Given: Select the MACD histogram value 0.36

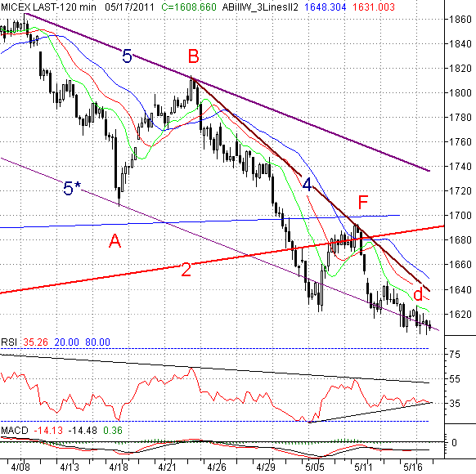Looking at the screenshot, I should 113,431.
